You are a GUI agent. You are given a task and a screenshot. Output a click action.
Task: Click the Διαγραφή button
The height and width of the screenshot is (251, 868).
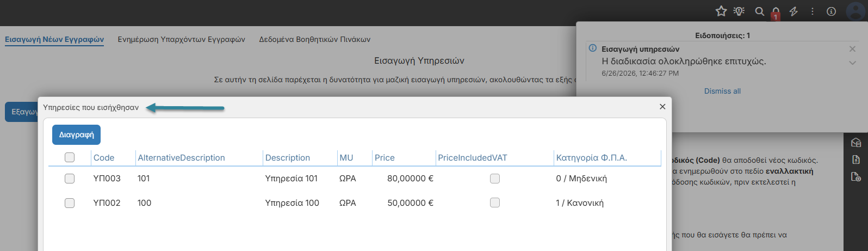point(77,135)
